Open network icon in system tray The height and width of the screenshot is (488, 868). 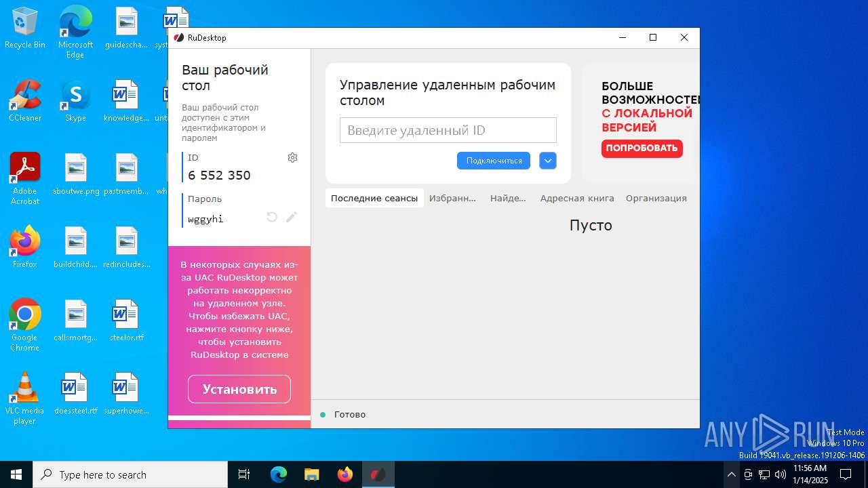764,474
